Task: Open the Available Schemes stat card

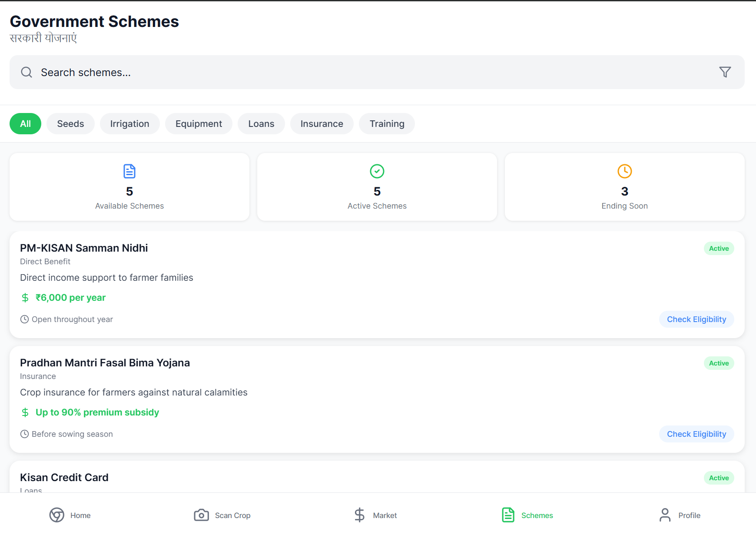Action: pos(129,187)
